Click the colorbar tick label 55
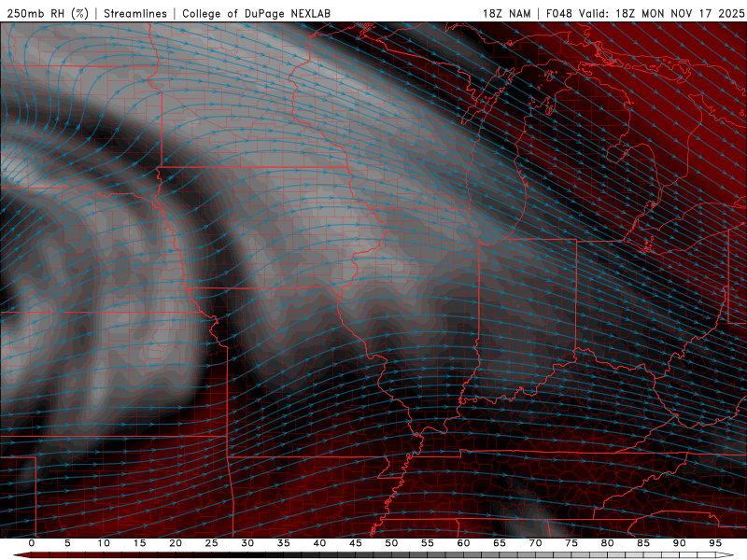 click(x=428, y=543)
